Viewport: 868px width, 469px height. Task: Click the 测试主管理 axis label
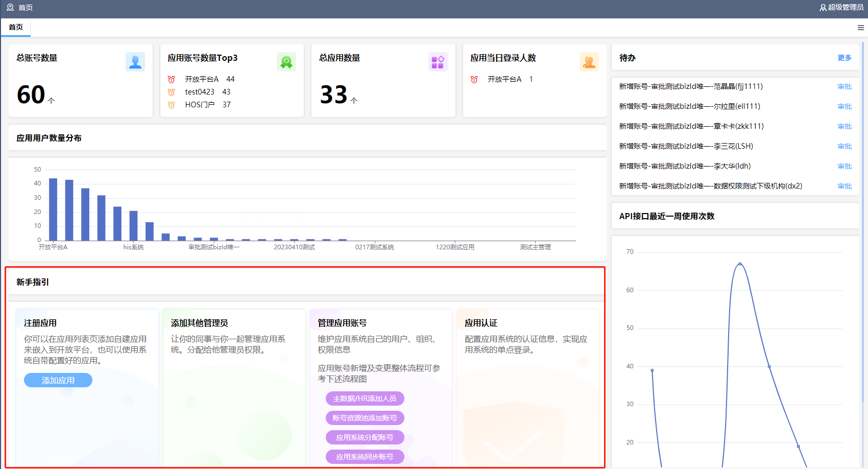536,247
